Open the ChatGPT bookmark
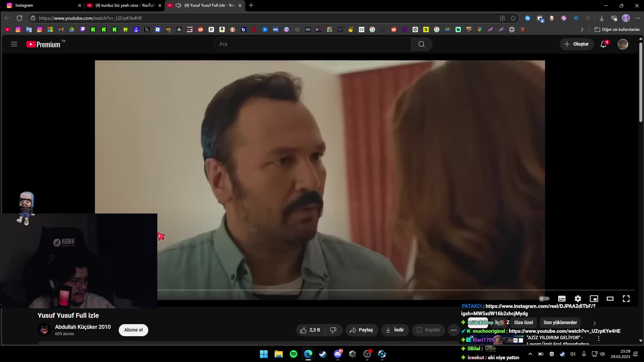 415,29
